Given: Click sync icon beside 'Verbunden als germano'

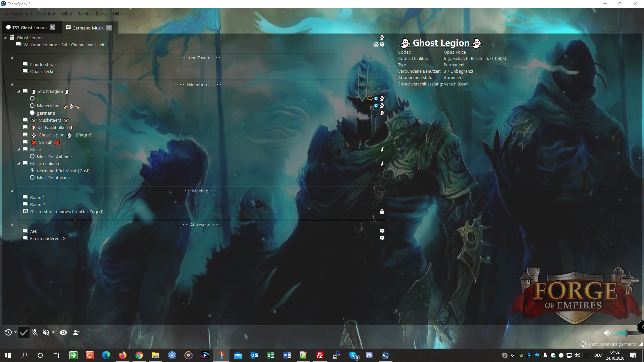Looking at the screenshot, I should point(583,344).
